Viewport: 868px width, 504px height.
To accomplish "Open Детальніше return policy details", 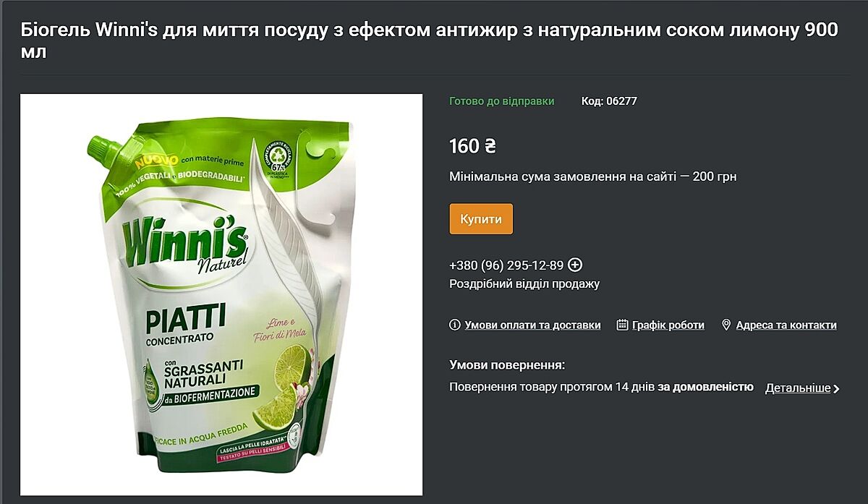I will pyautogui.click(x=798, y=388).
